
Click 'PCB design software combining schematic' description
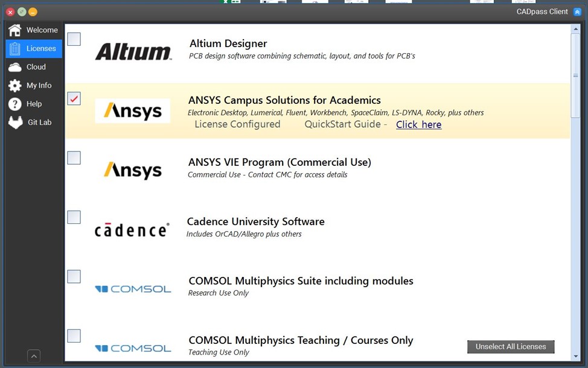(302, 56)
